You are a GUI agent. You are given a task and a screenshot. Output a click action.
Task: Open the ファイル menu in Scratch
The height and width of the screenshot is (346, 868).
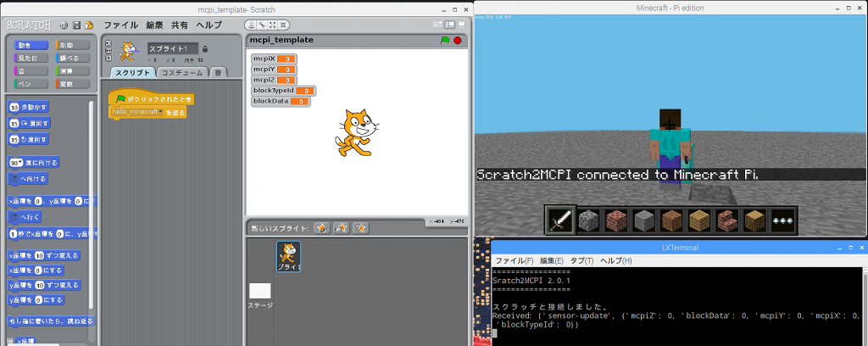tap(120, 25)
